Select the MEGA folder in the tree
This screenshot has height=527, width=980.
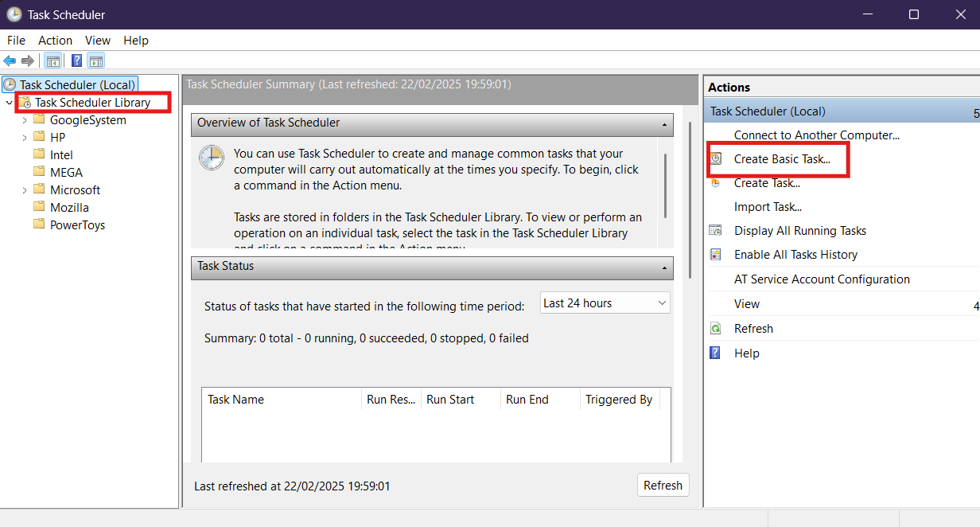pyautogui.click(x=66, y=172)
